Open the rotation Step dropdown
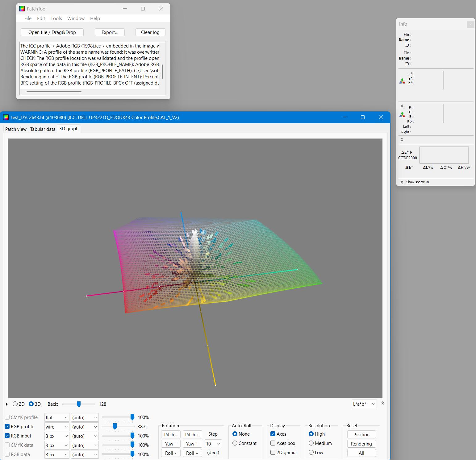This screenshot has height=460, width=476. tap(213, 444)
